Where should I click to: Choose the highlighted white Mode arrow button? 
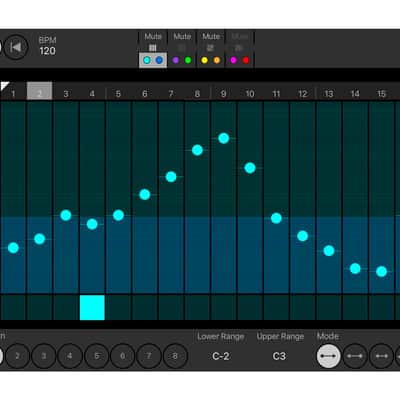[x=329, y=356]
